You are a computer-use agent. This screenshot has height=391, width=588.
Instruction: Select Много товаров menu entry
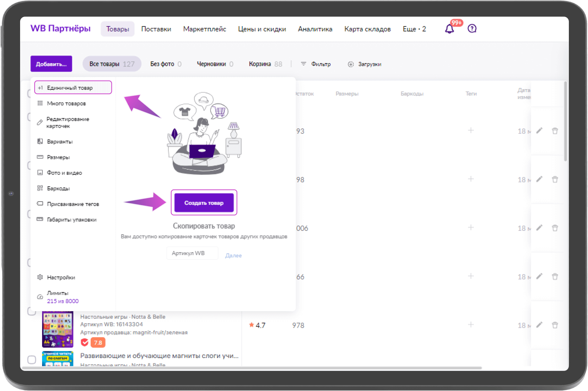[x=66, y=103]
